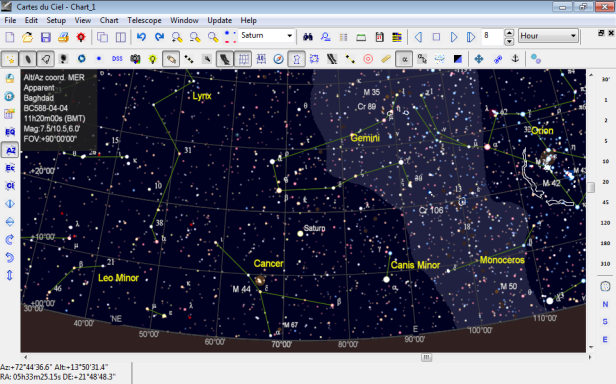Viewport: 616px width, 384px height.
Task: Click the Print chart icon
Action: point(63,37)
